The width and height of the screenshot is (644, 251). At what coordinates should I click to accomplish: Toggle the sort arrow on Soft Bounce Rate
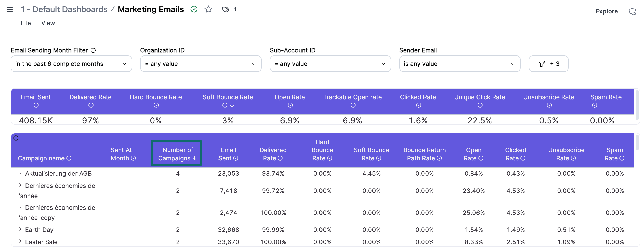232,105
